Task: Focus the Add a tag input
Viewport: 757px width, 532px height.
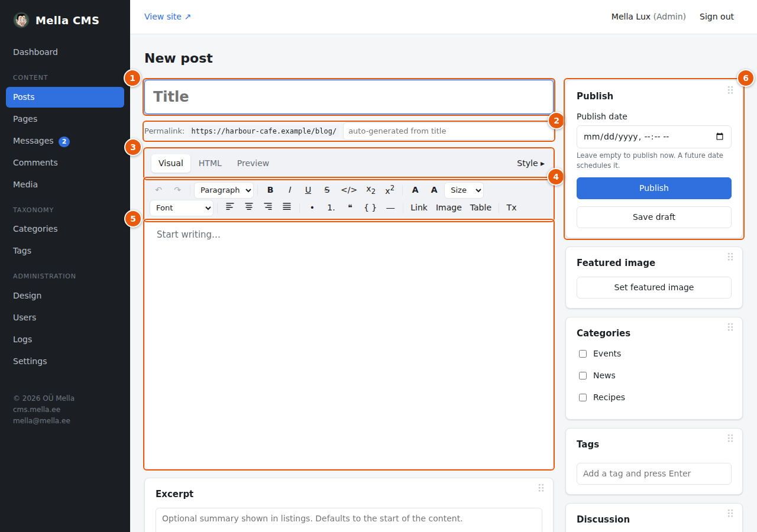Action: [654, 473]
